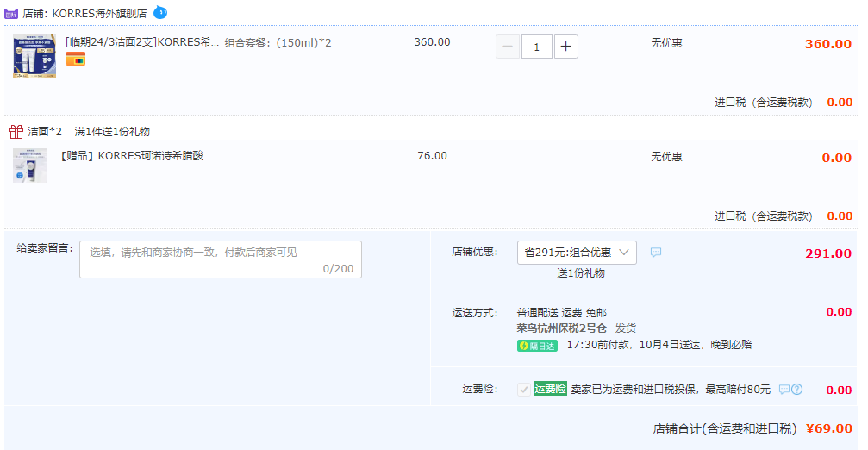Open the KORRES cleanser product thumbnail

click(34, 56)
